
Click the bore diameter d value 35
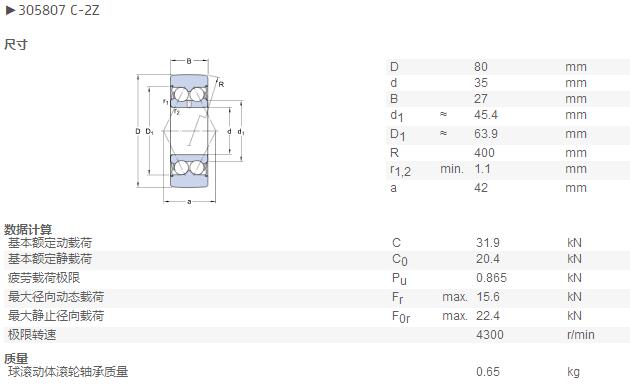(481, 83)
